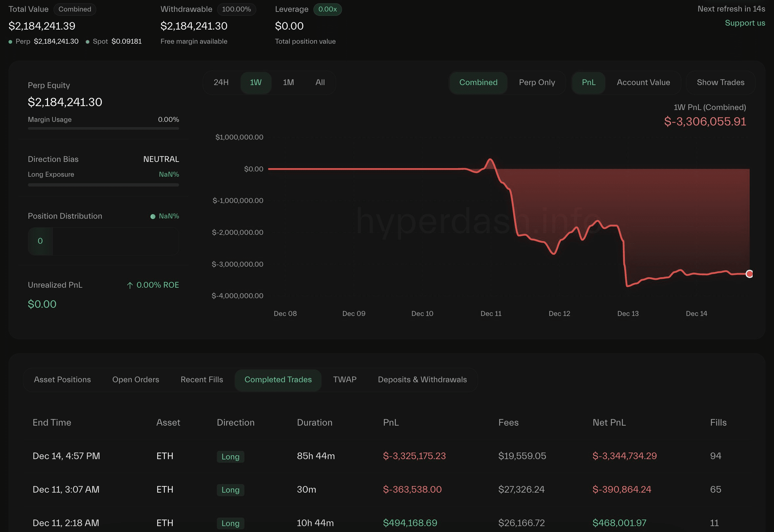Screen dimensions: 774x532
Task: Click the Margin Usage progress bar
Action: click(x=103, y=128)
